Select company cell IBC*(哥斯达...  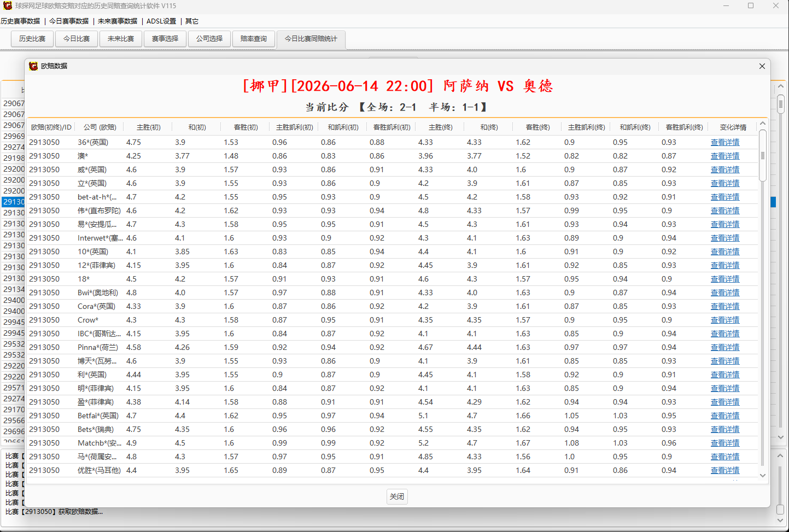[x=100, y=334]
